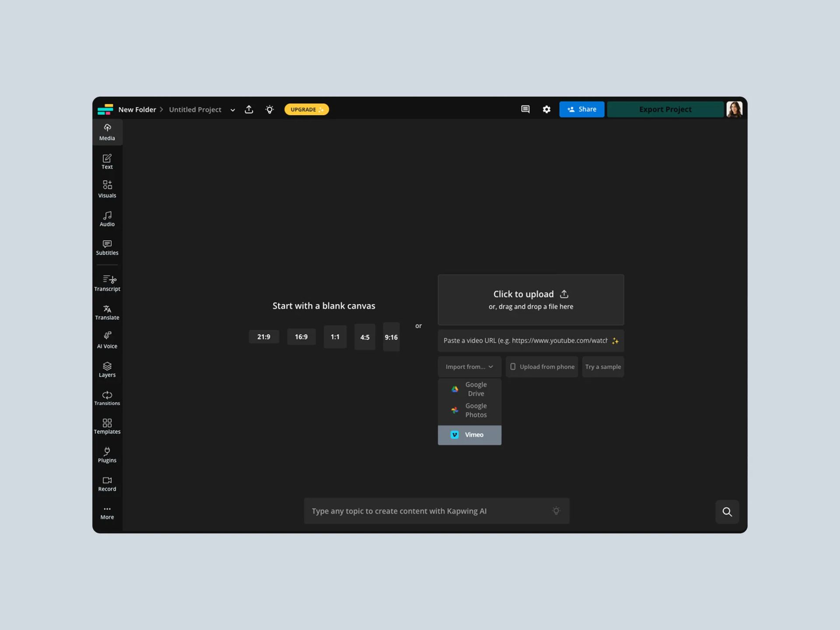Click the blue Share button

tap(581, 109)
